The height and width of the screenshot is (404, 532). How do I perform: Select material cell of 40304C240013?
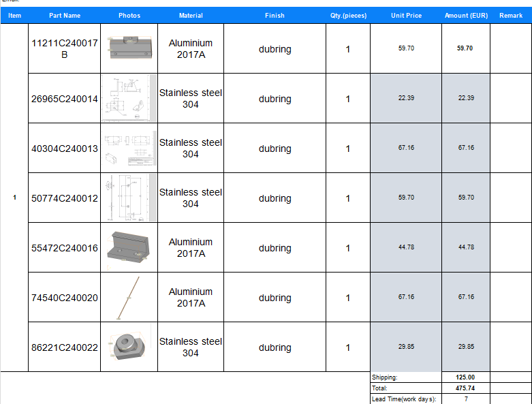pyautogui.click(x=191, y=149)
